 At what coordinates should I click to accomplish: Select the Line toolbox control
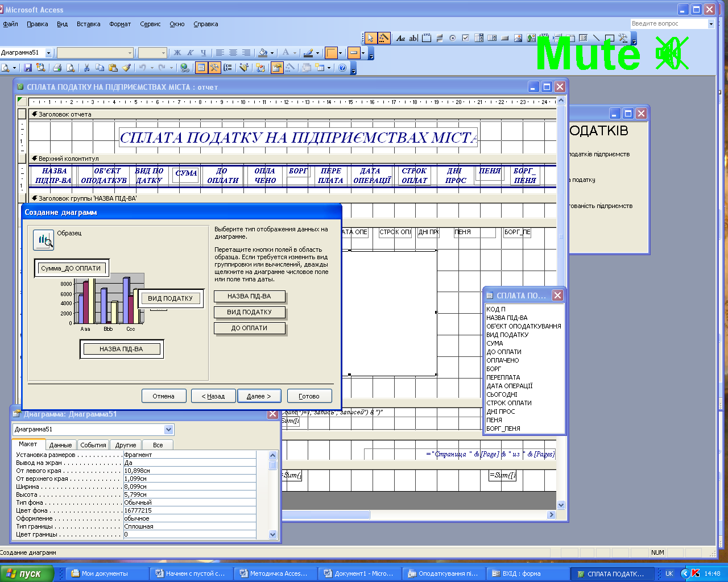click(x=596, y=38)
